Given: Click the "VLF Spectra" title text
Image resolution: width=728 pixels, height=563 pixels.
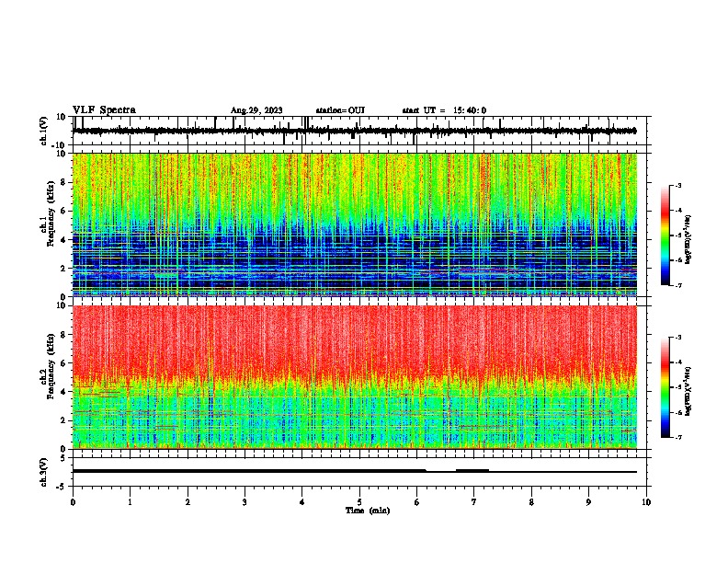Looking at the screenshot, I should tap(104, 110).
